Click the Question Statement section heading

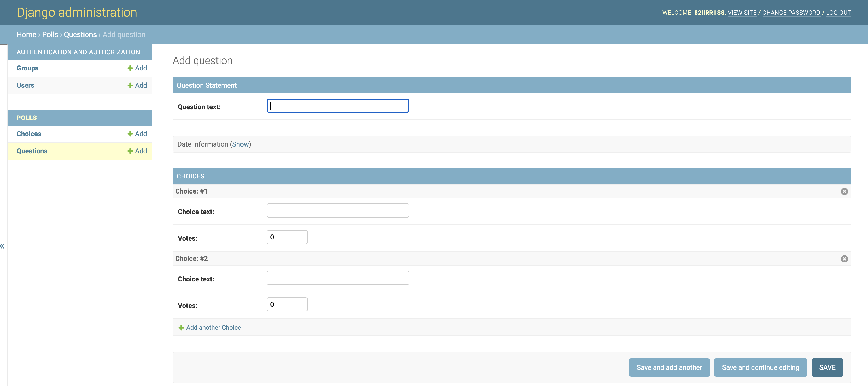(207, 85)
